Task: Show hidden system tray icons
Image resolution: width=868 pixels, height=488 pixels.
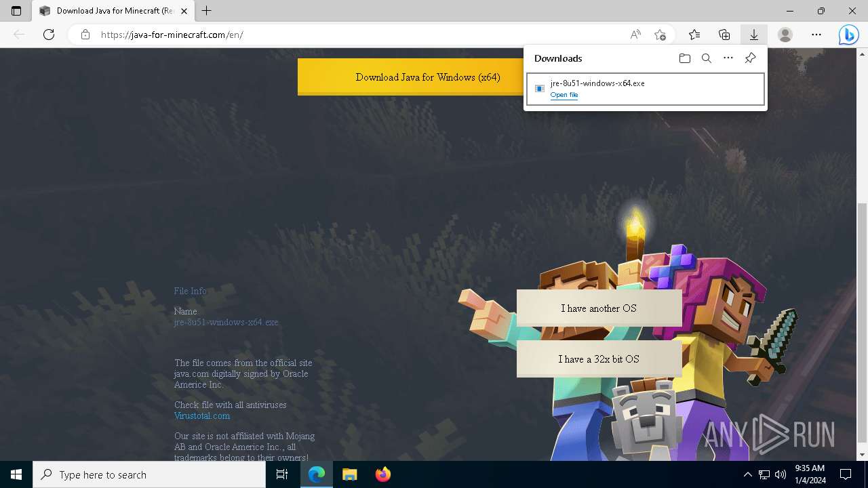Action: [747, 474]
